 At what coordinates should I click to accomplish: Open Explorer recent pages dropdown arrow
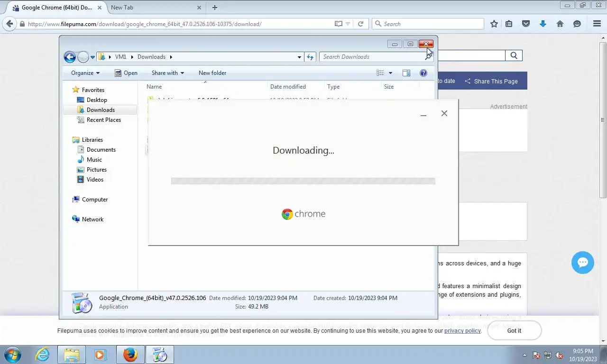92,57
